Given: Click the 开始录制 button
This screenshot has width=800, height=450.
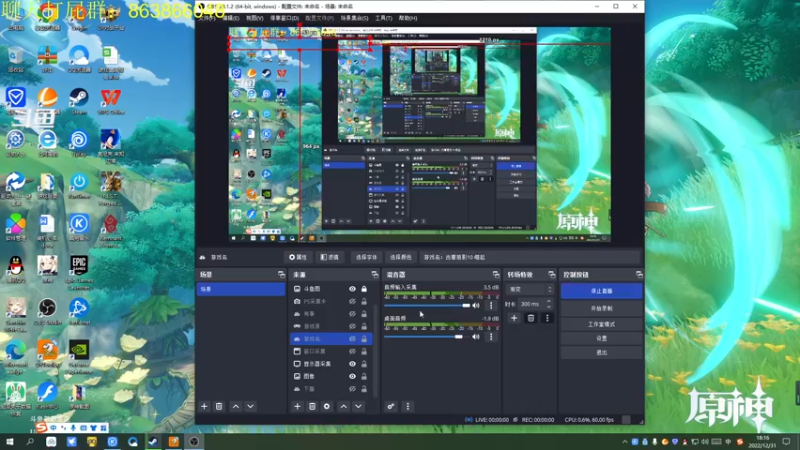Looking at the screenshot, I should point(601,309).
